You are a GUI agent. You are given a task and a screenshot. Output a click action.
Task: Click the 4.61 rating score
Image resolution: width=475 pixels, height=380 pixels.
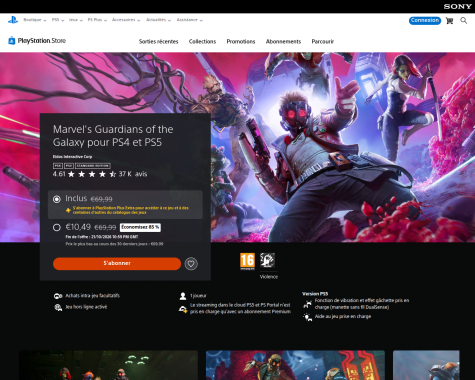59,174
